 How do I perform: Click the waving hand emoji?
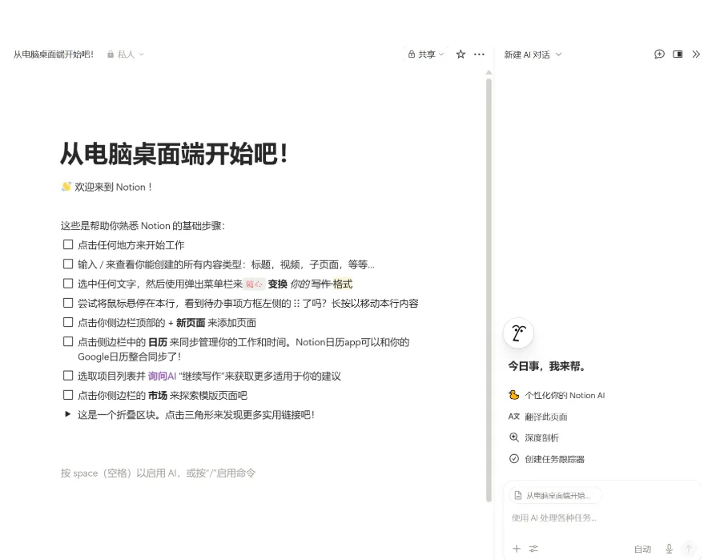coord(66,187)
